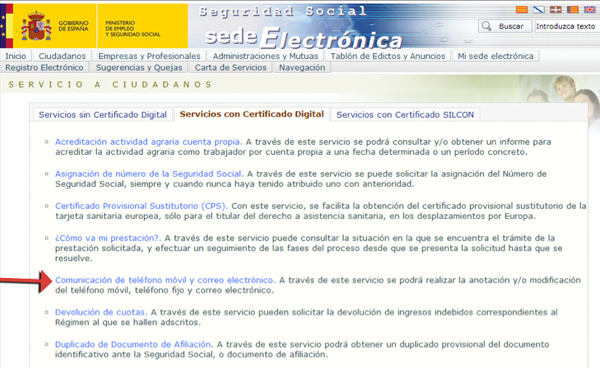Switch to Servicios sin Certificado Digital tab

(103, 114)
